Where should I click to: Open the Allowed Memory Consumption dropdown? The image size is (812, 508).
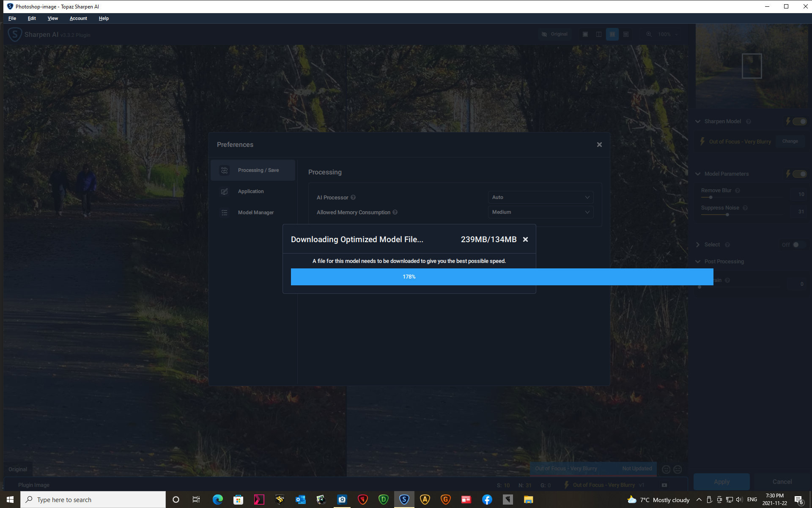coord(540,212)
